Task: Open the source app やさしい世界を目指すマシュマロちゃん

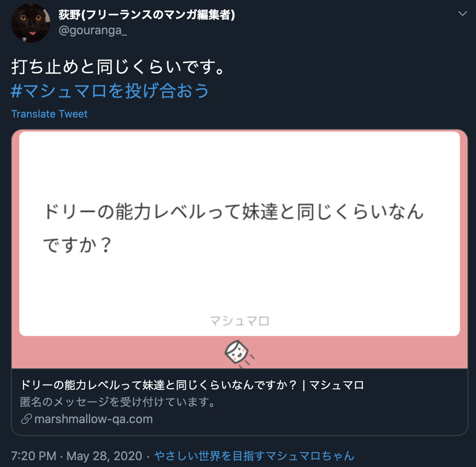Action: pos(254,456)
